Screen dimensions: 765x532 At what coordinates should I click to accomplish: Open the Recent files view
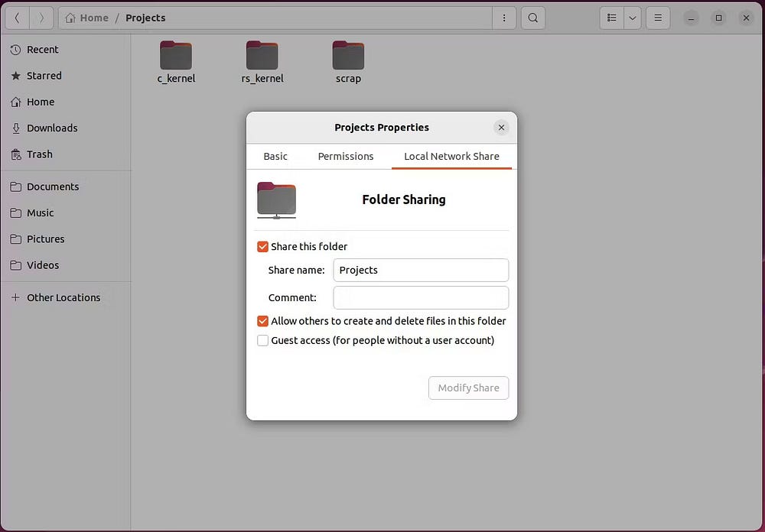point(43,49)
